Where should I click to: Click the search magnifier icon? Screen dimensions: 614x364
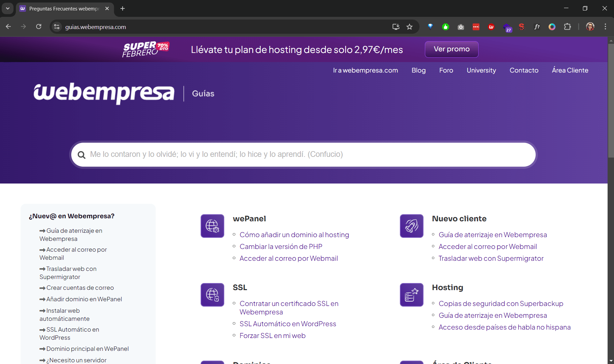coord(81,155)
